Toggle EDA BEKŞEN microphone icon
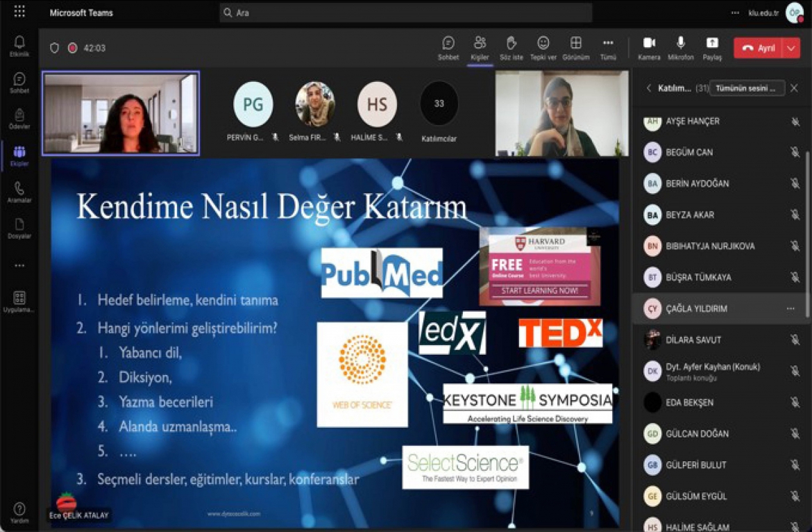The width and height of the screenshot is (812, 532). (795, 403)
